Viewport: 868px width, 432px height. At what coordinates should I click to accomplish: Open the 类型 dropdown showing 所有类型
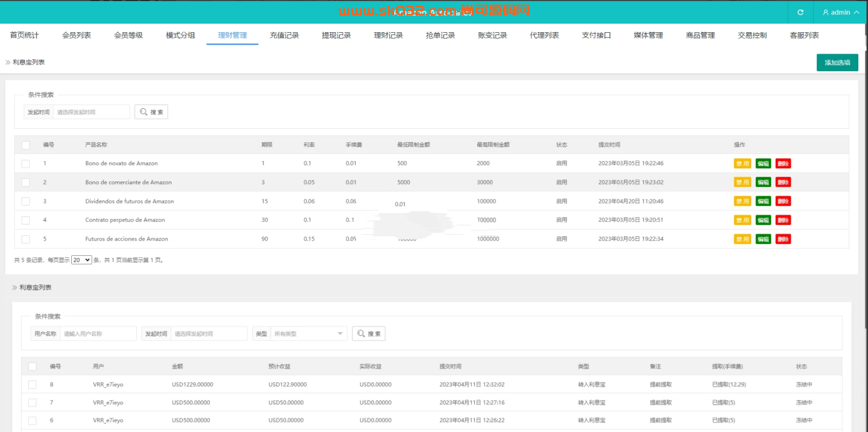click(309, 334)
